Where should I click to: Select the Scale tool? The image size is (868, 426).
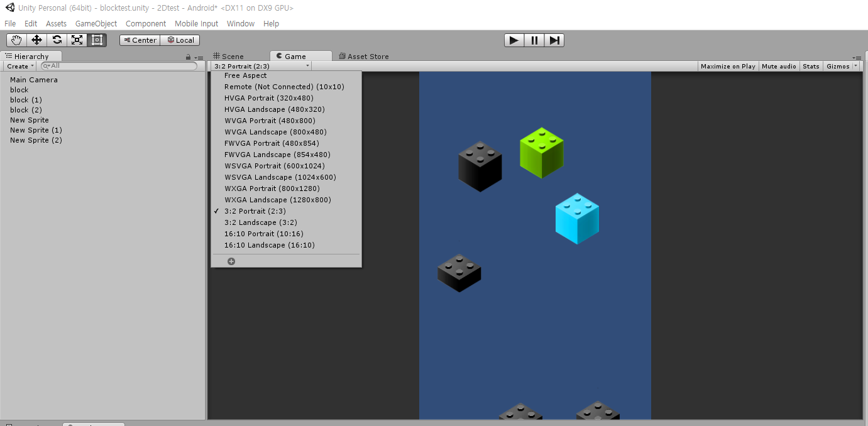[77, 40]
